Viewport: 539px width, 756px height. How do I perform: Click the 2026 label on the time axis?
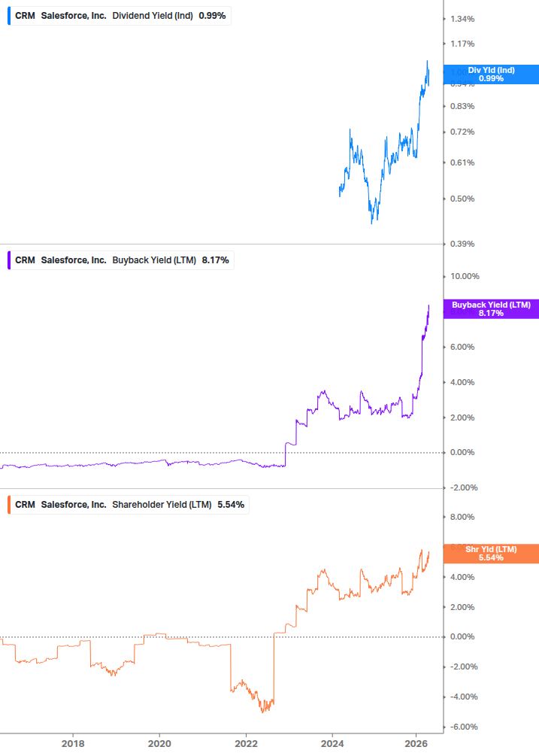pos(416,743)
